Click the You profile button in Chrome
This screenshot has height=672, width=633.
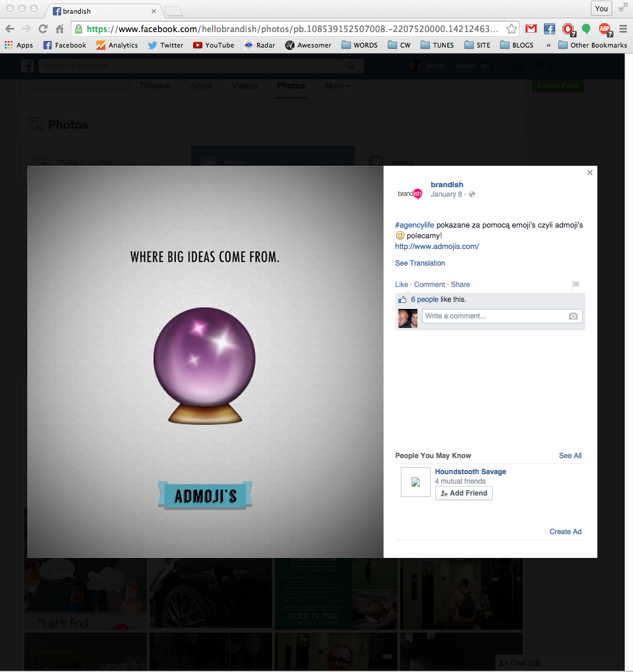coord(602,8)
